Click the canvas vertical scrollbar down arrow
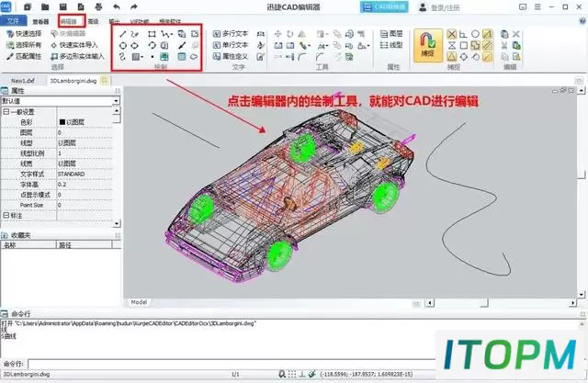The image size is (588, 383). coord(582,294)
